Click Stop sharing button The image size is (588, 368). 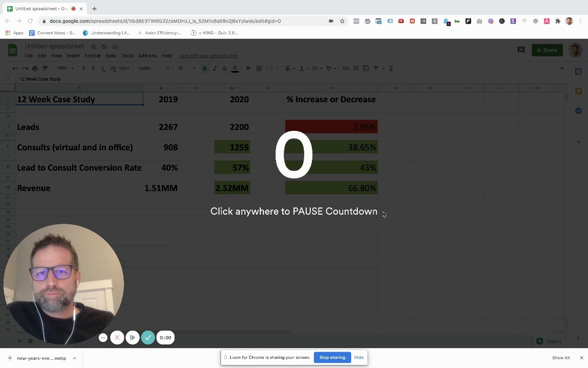coord(332,357)
